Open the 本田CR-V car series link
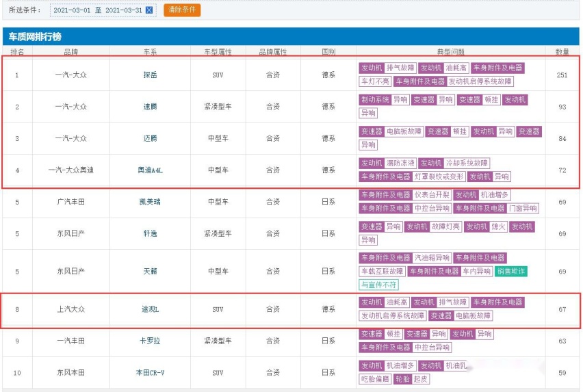 tap(150, 372)
